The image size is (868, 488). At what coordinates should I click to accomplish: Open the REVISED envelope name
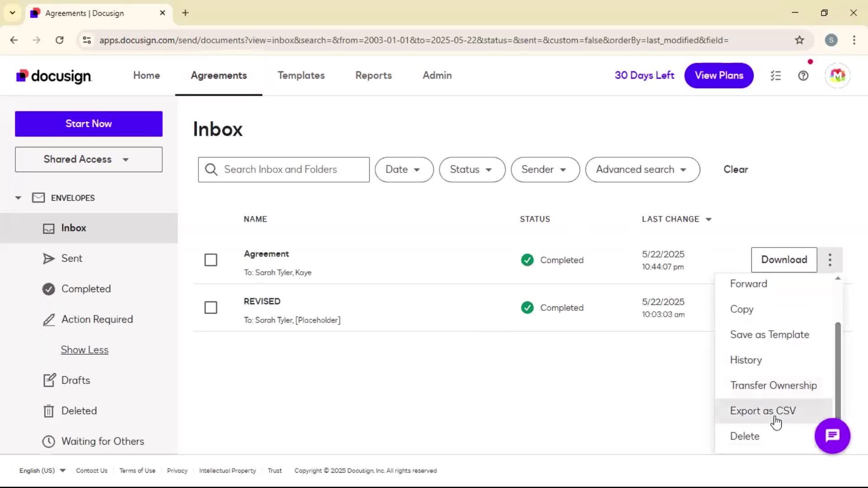pyautogui.click(x=262, y=301)
